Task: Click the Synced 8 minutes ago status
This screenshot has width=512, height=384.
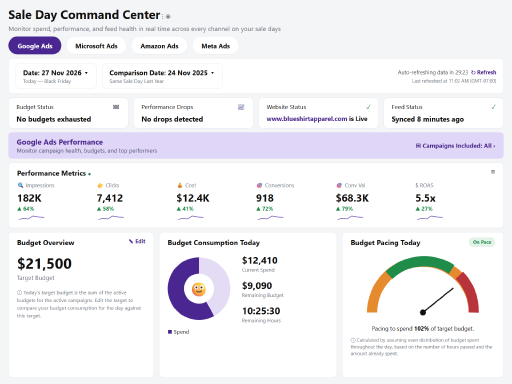Action: pyautogui.click(x=428, y=119)
